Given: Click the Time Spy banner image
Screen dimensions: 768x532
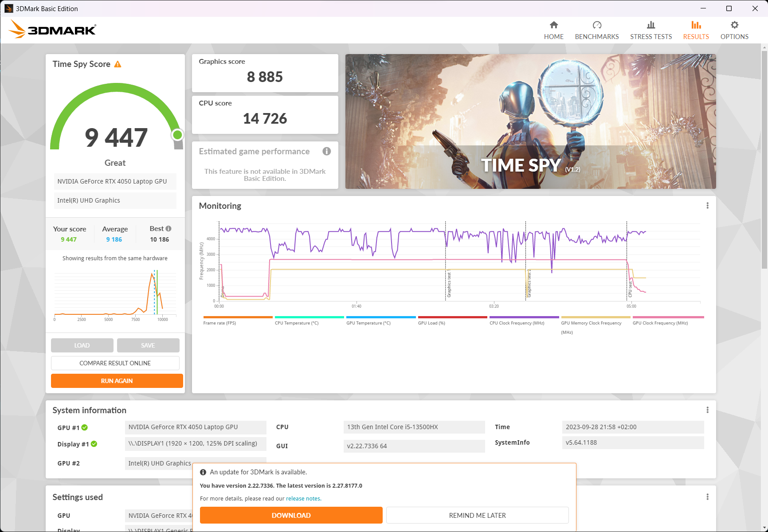Looking at the screenshot, I should [x=530, y=121].
